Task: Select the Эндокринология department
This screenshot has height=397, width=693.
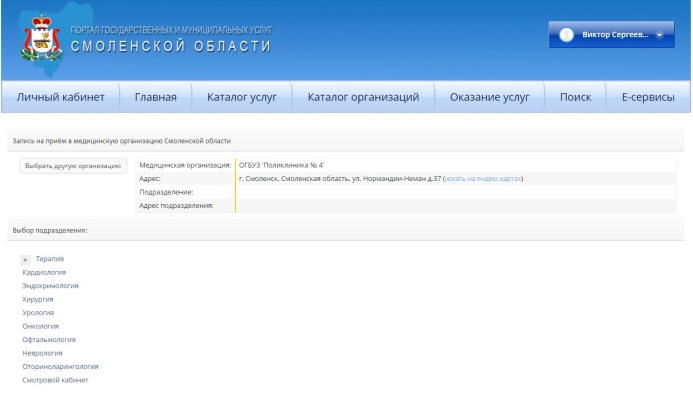Action: (x=50, y=286)
